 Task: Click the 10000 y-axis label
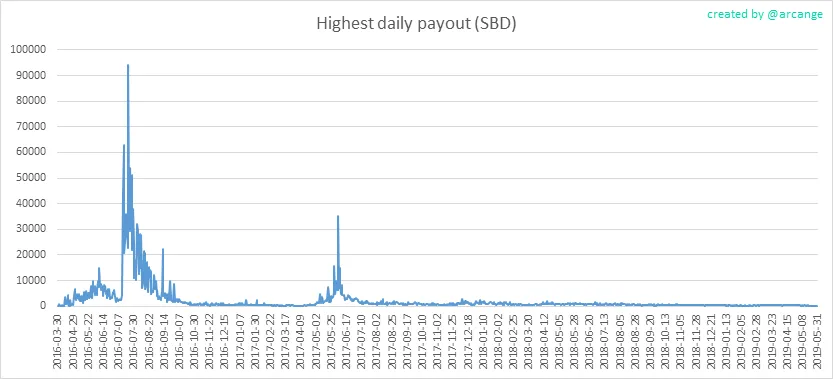point(31,280)
